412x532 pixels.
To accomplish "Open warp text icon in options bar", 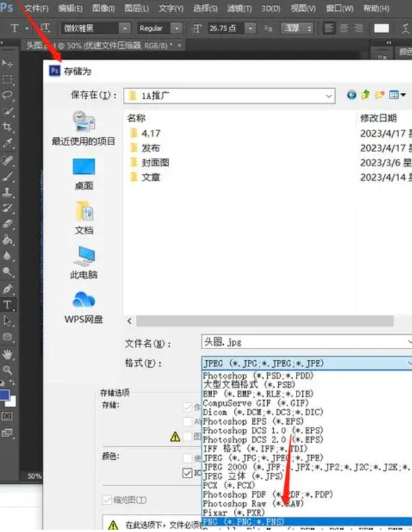I will [x=405, y=28].
